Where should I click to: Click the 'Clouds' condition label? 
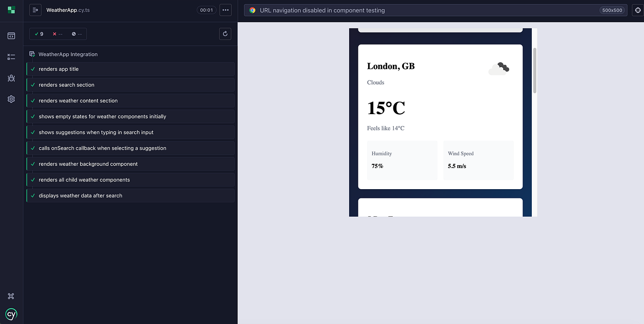pos(376,82)
